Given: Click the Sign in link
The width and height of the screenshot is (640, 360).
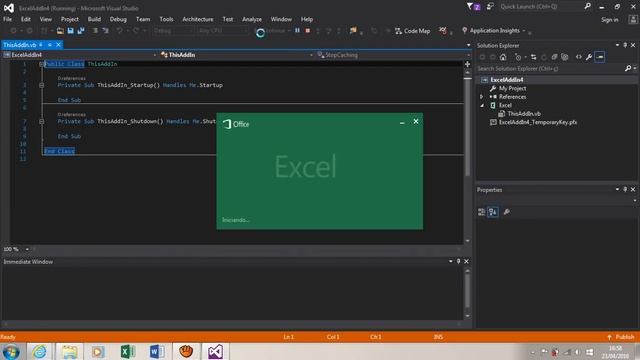Looking at the screenshot, I should coord(609,20).
